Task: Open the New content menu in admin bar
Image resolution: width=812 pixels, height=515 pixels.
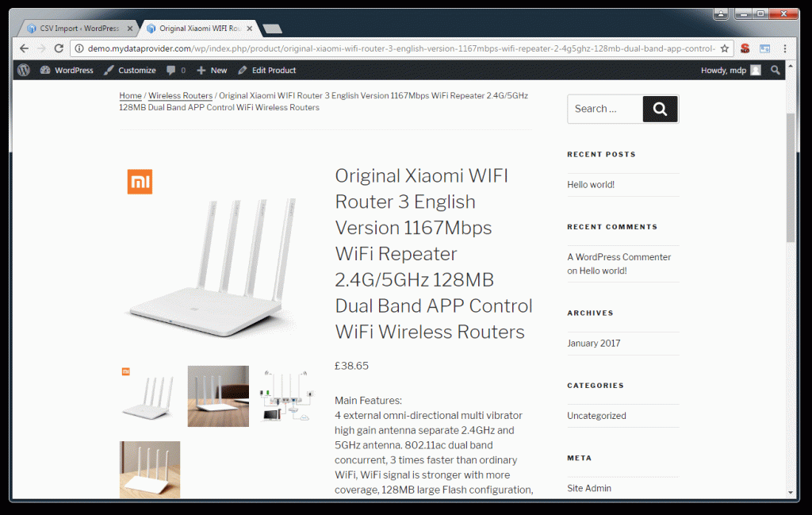Action: pyautogui.click(x=212, y=70)
